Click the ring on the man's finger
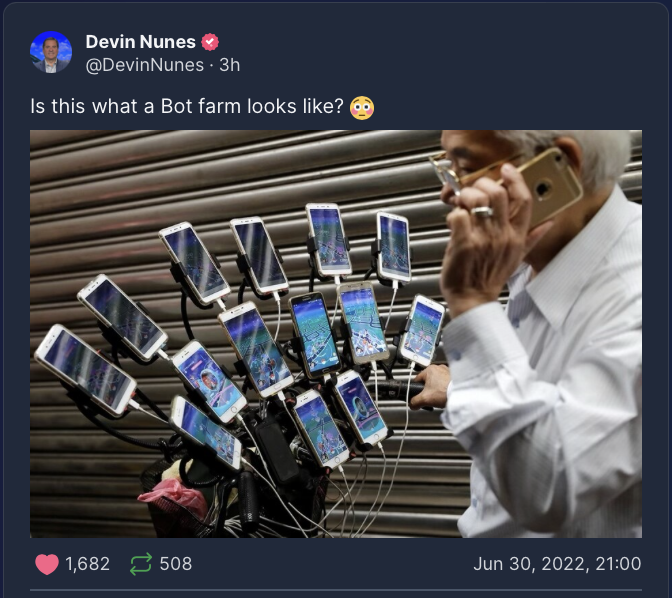The height and width of the screenshot is (598, 672). 482,211
